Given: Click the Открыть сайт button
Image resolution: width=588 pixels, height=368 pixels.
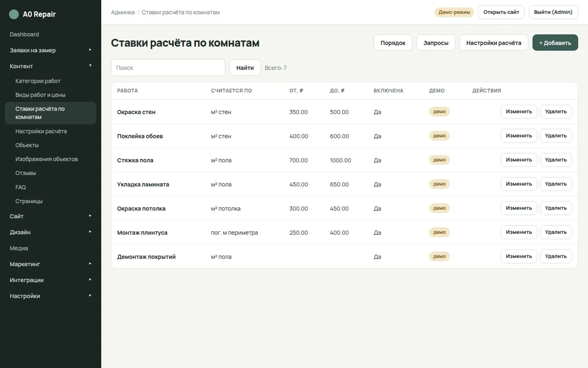Looking at the screenshot, I should click(x=501, y=12).
